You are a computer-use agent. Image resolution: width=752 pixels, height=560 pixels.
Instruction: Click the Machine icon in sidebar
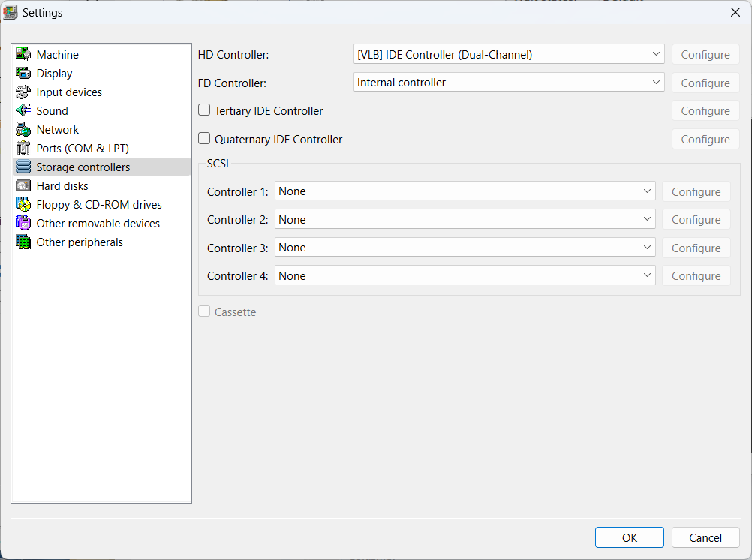[x=23, y=54]
